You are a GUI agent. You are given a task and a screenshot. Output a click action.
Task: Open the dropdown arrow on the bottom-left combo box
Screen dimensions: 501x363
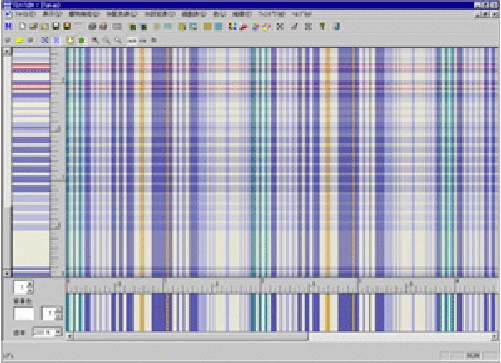[x=58, y=332]
